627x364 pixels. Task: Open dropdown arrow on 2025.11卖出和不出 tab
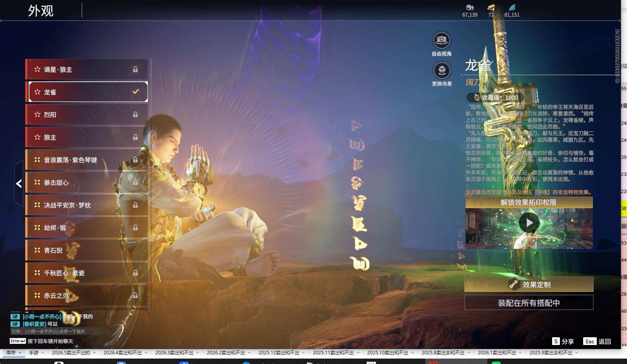(358, 353)
